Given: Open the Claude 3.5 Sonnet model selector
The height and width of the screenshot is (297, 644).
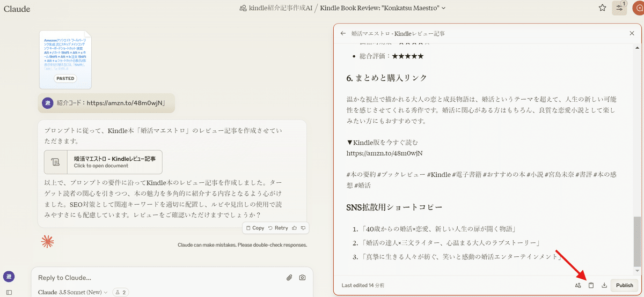Looking at the screenshot, I should coord(73,292).
